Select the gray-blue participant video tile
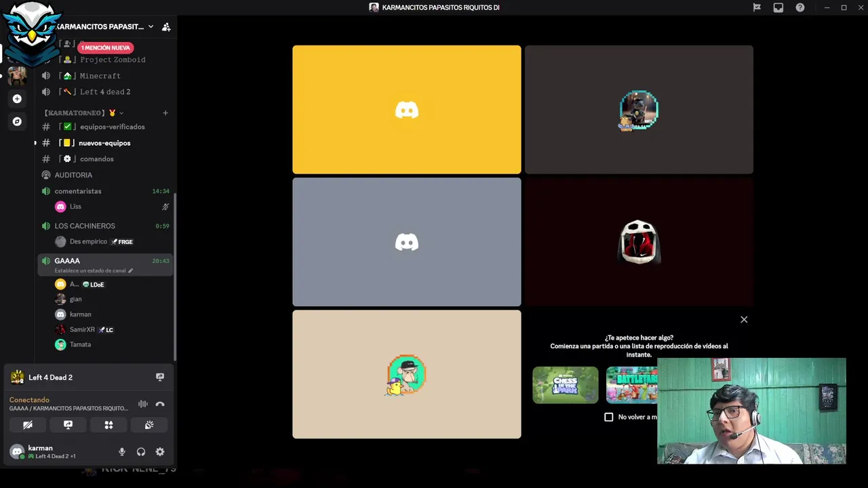868x488 pixels. [407, 242]
